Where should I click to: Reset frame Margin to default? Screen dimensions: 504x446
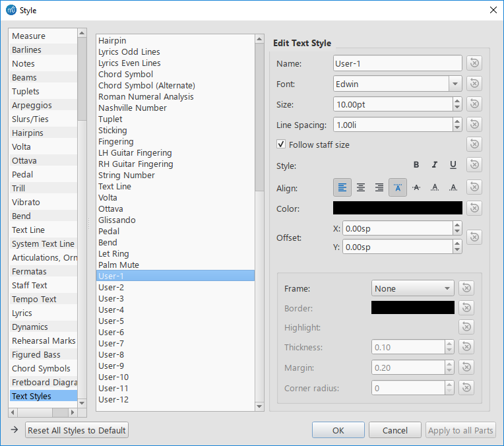(466, 367)
